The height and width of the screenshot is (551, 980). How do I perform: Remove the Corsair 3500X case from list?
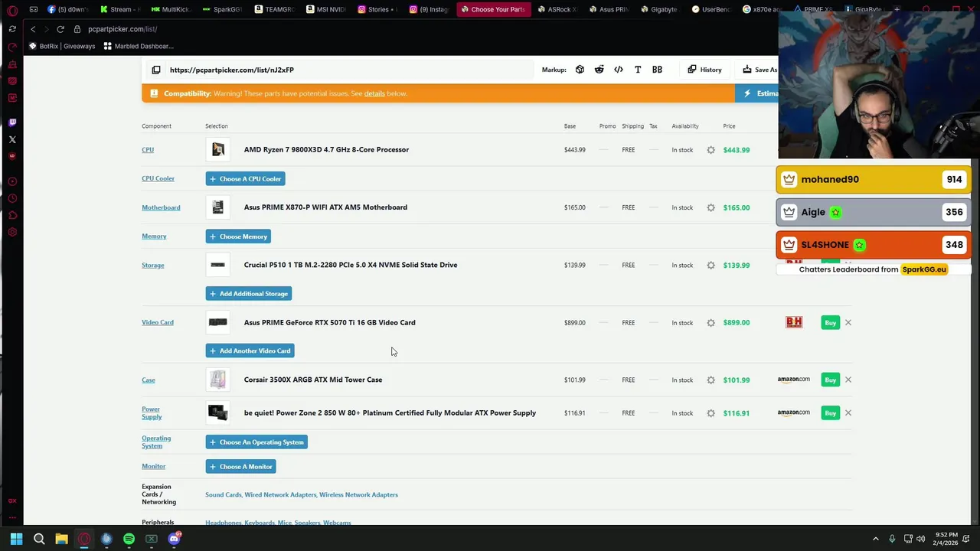coord(848,380)
